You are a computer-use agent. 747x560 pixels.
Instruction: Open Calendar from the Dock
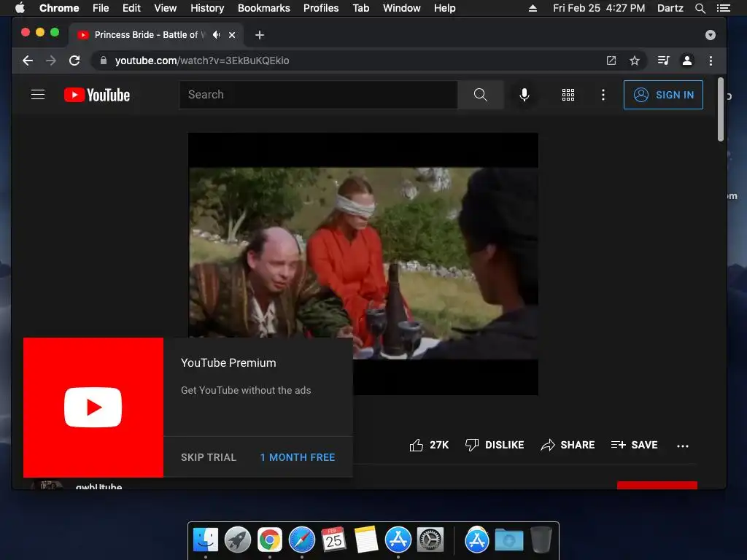[333, 540]
